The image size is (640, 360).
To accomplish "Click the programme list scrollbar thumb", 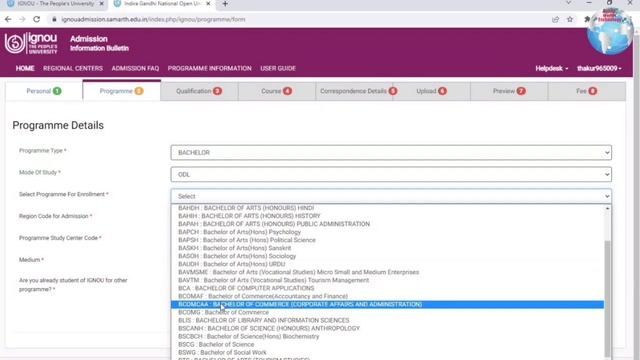I will tap(608, 298).
